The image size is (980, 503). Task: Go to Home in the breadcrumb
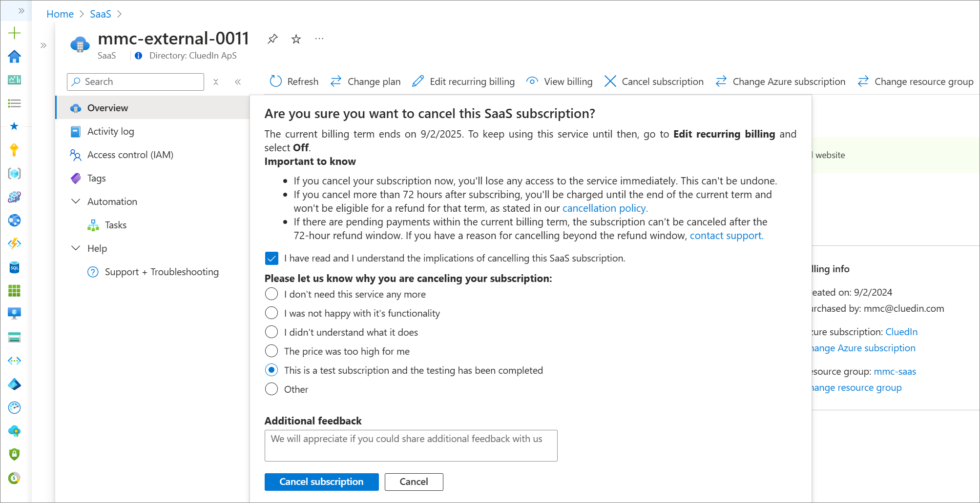60,14
